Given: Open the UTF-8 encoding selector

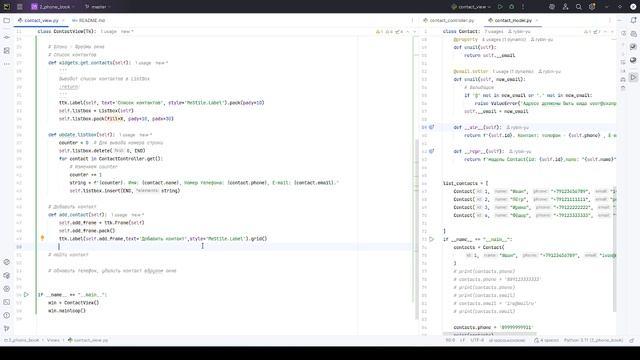Looking at the screenshot, I should (477, 340).
